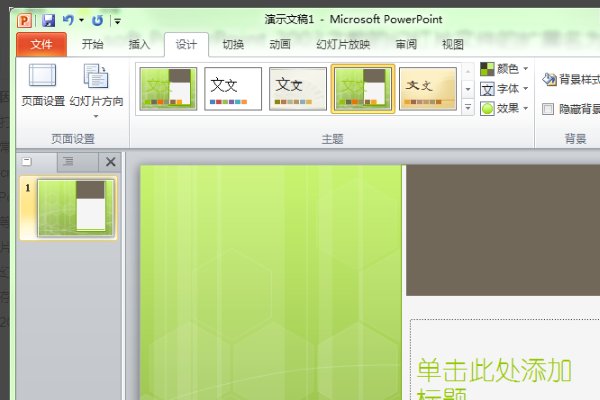Screen dimensions: 600x400
Task: Select the highlighted green theme thumbnail
Action: pos(363,89)
